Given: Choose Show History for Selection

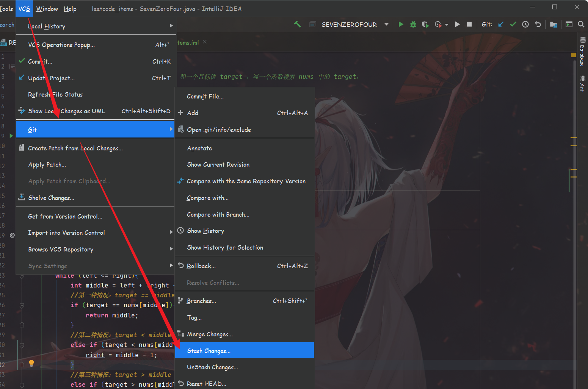Looking at the screenshot, I should click(245, 247).
